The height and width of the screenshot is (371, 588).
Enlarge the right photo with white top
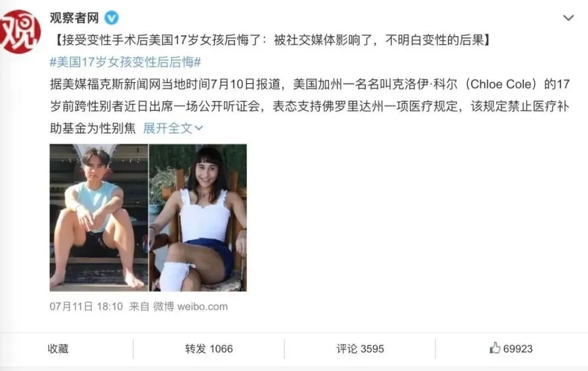198,217
